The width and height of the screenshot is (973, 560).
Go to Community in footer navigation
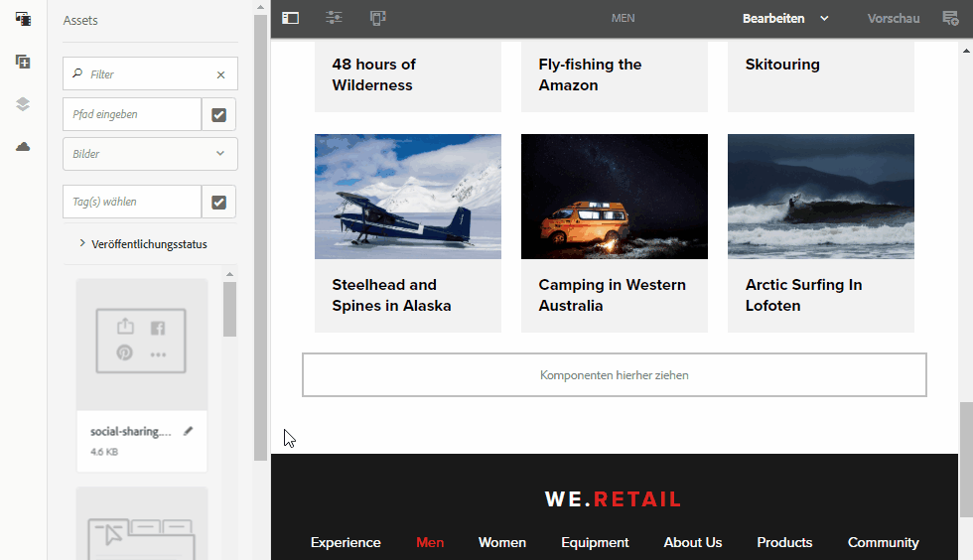point(883,542)
